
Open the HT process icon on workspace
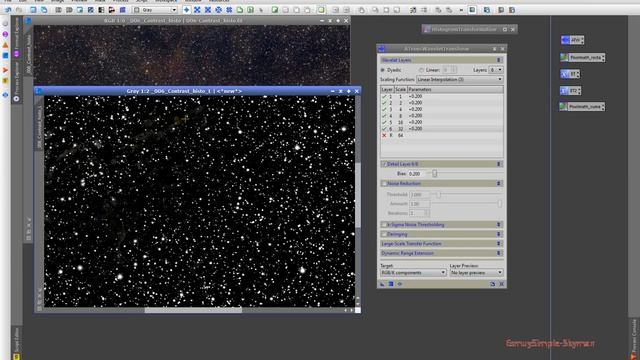tap(570, 74)
